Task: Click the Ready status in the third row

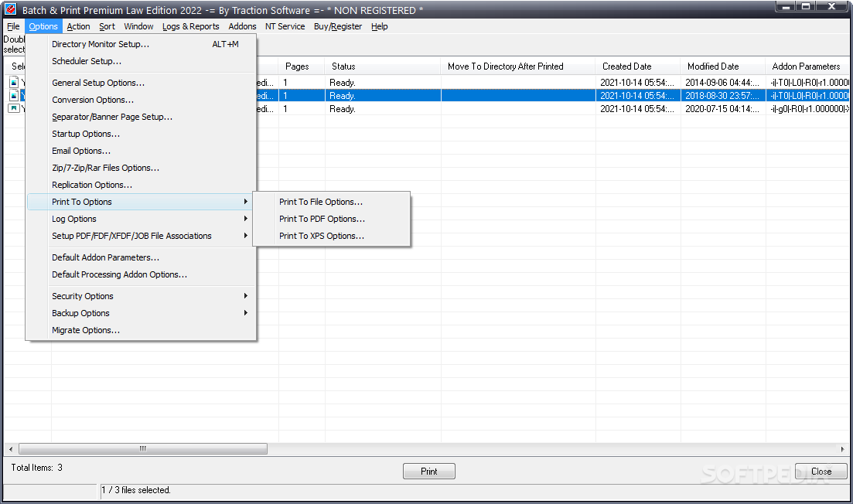Action: (342, 109)
